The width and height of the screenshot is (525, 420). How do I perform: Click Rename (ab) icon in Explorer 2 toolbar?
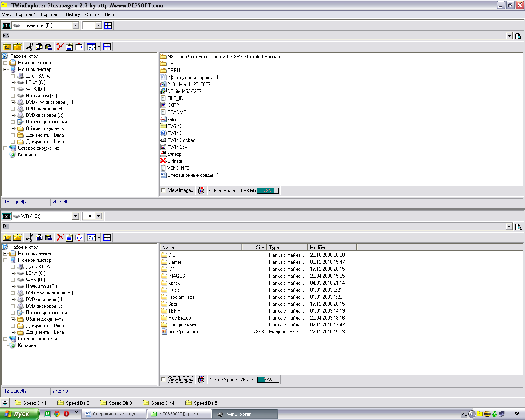point(79,237)
